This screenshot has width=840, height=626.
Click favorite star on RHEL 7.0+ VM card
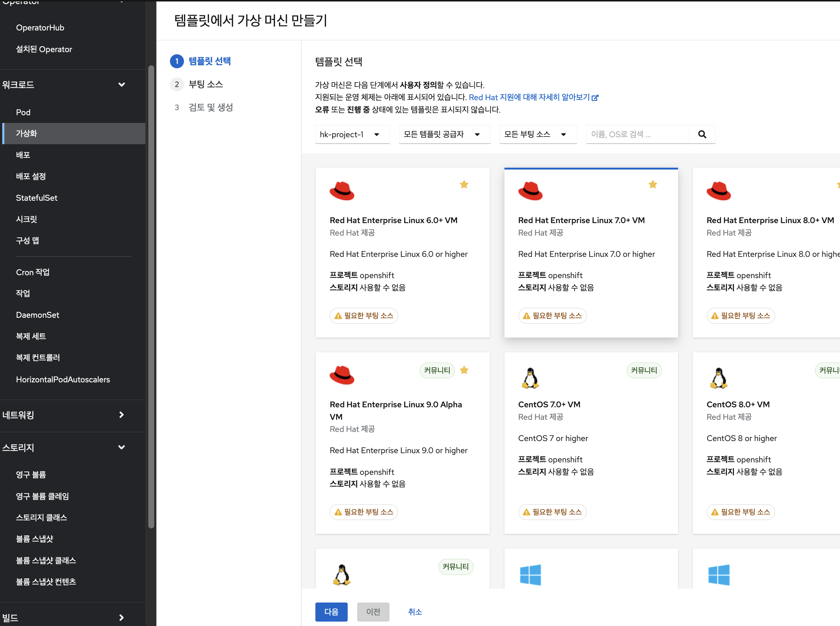click(652, 185)
